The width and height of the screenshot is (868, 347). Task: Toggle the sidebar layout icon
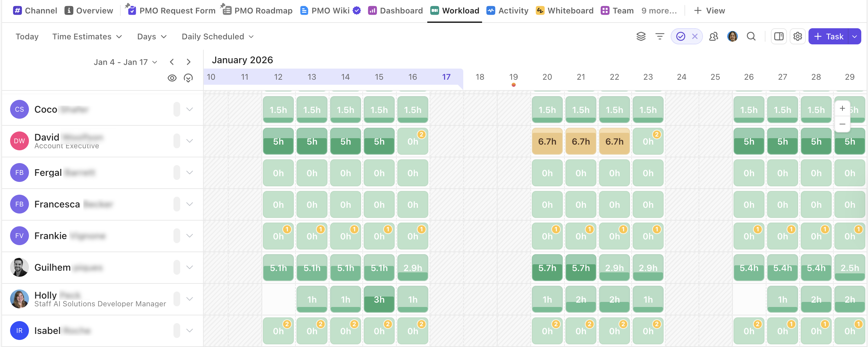point(779,36)
